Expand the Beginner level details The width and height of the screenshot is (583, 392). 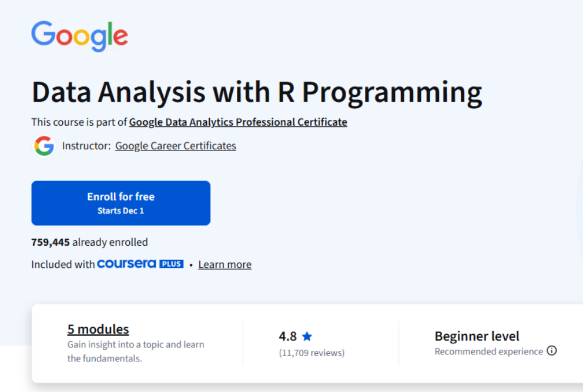pyautogui.click(x=477, y=336)
